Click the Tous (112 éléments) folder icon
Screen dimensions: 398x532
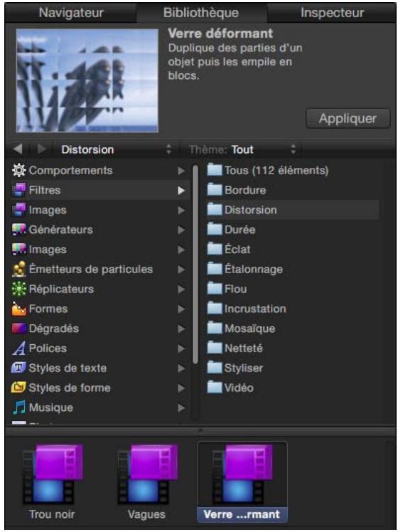coord(214,170)
